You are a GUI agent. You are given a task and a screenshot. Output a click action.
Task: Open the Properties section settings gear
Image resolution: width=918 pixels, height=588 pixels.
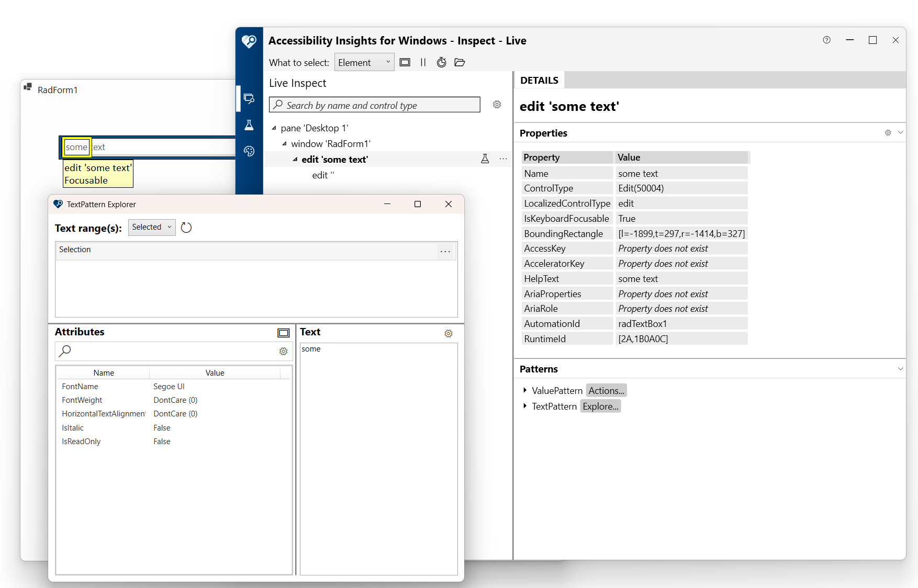(x=887, y=132)
